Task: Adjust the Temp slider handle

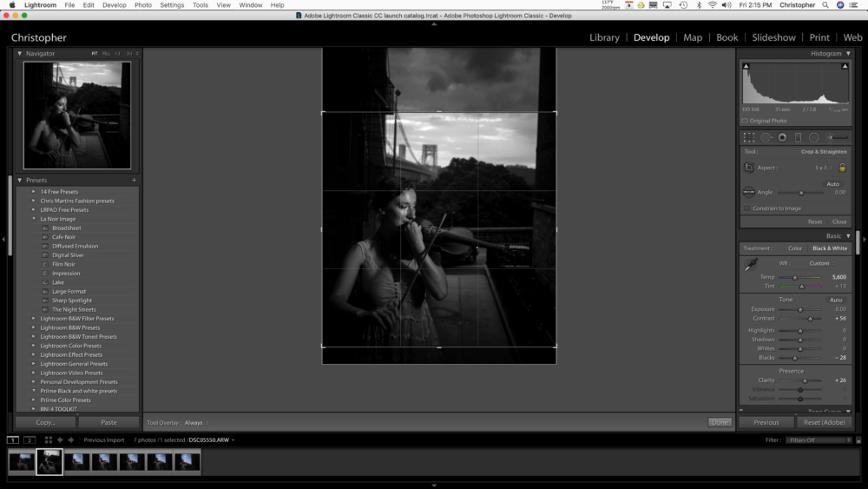Action: click(795, 277)
